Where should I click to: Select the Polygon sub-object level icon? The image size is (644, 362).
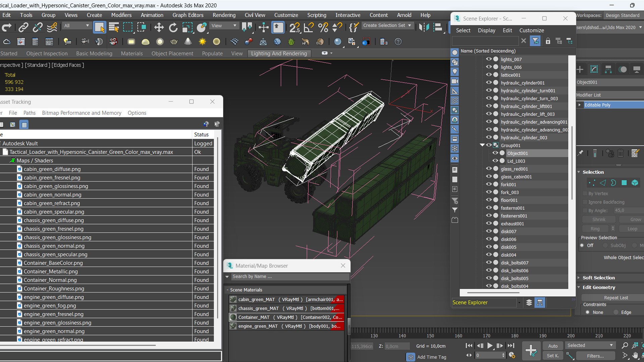(x=624, y=183)
